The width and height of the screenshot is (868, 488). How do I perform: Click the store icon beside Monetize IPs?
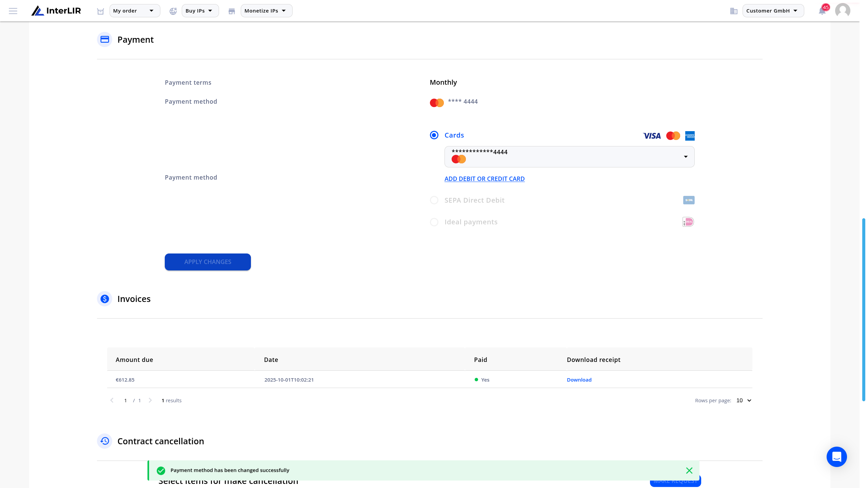tap(232, 11)
